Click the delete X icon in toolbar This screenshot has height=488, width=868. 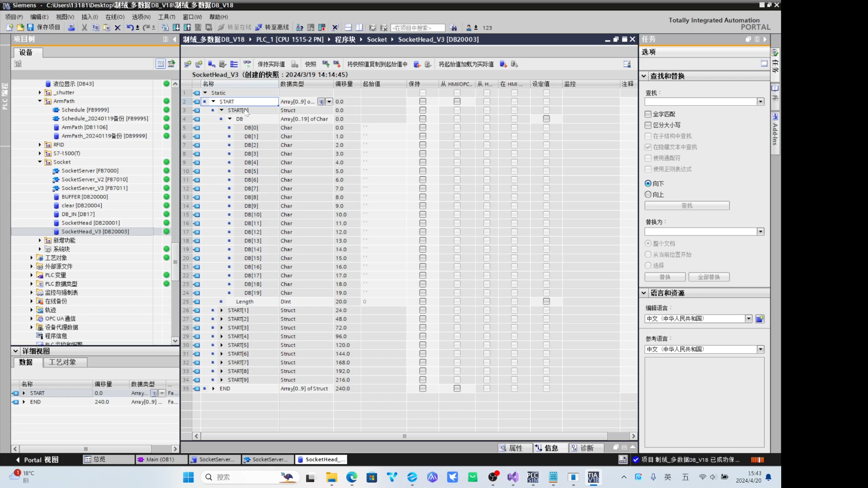[118, 28]
